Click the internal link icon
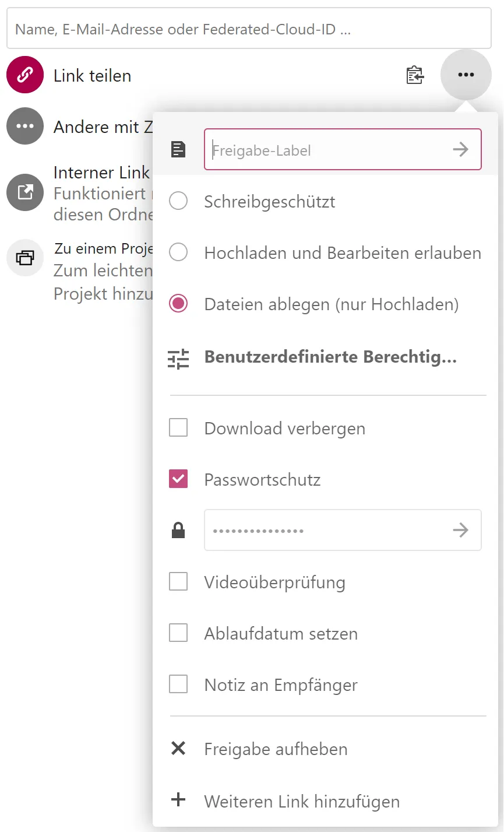Viewport: 504px width, 832px height. [24, 192]
